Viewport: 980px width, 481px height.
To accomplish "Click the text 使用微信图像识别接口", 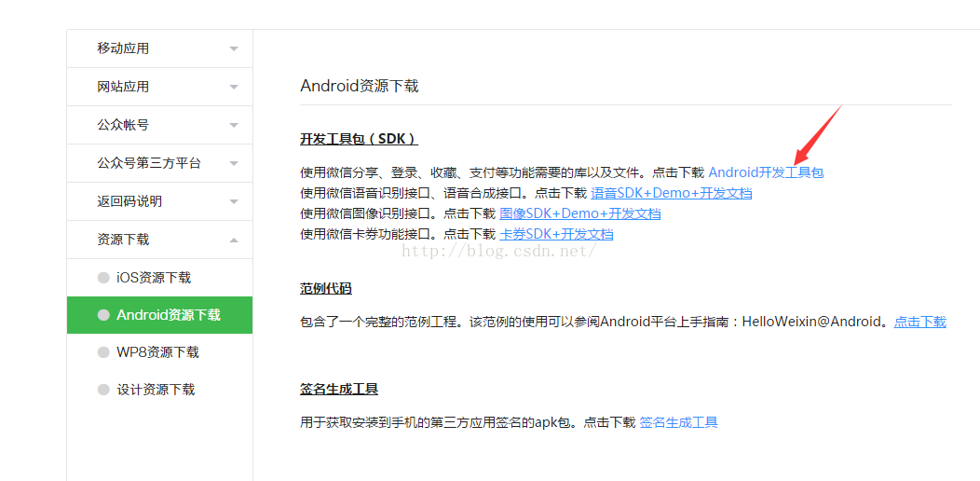I will (x=365, y=213).
